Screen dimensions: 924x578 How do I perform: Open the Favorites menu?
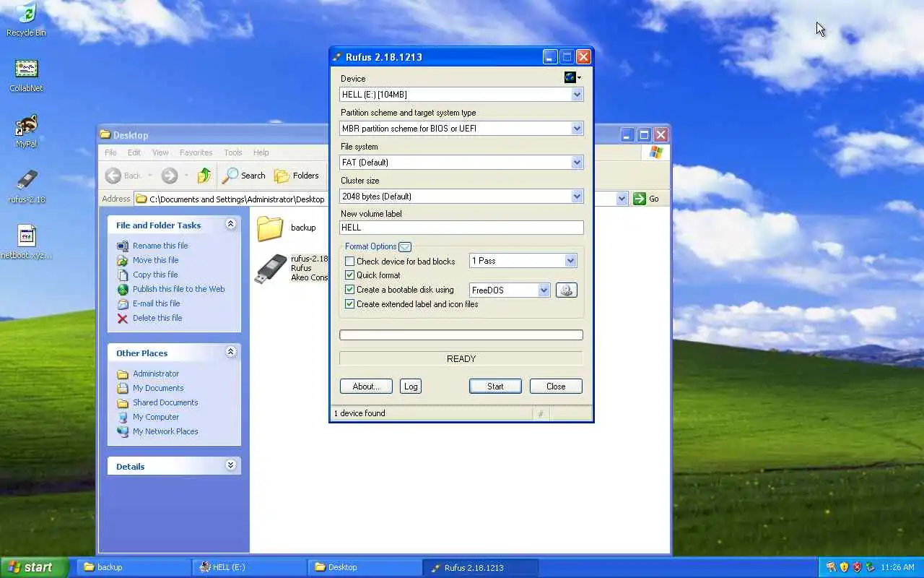coord(196,152)
